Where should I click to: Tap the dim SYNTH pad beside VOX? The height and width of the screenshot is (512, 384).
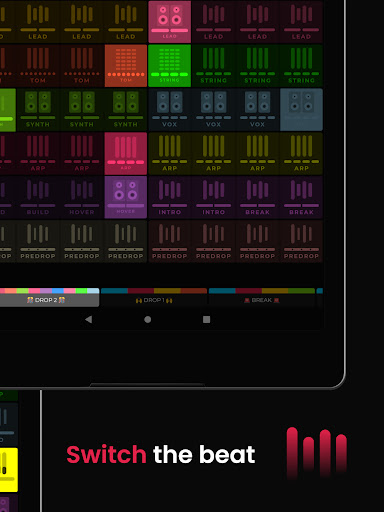click(126, 110)
